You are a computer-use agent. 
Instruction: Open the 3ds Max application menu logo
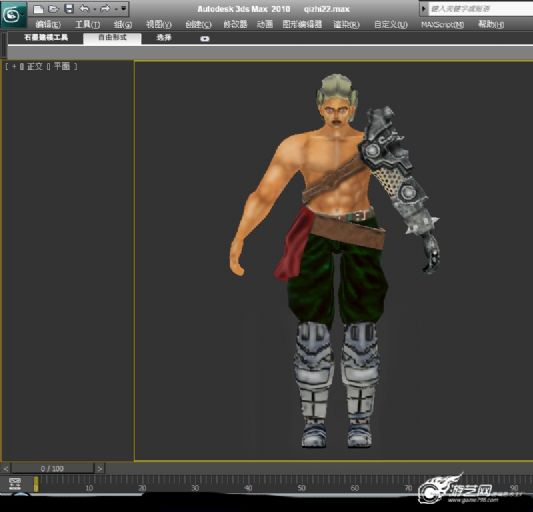13,15
